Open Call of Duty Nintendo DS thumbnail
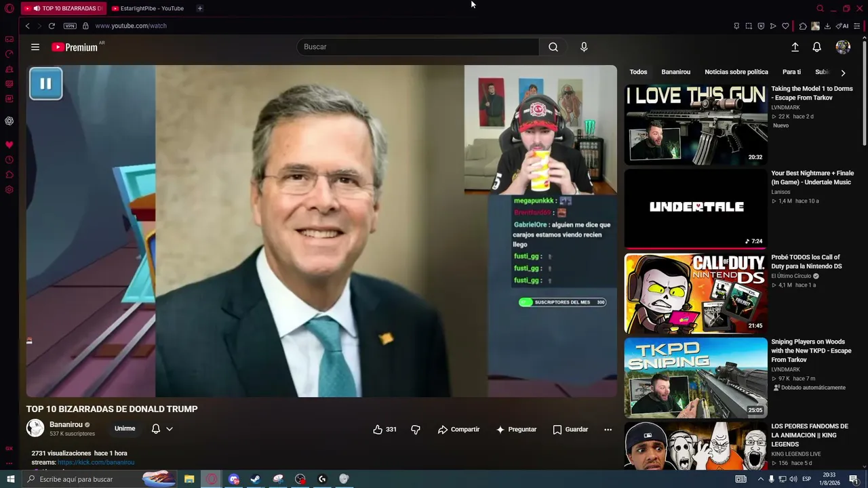Viewport: 868px width, 488px height. (x=696, y=293)
